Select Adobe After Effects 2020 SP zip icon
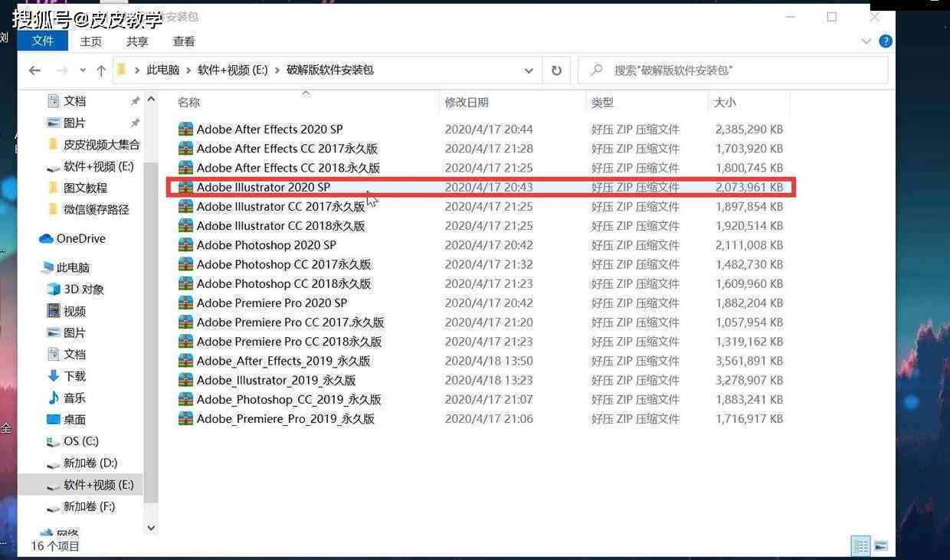Image resolution: width=950 pixels, height=560 pixels. (x=185, y=129)
